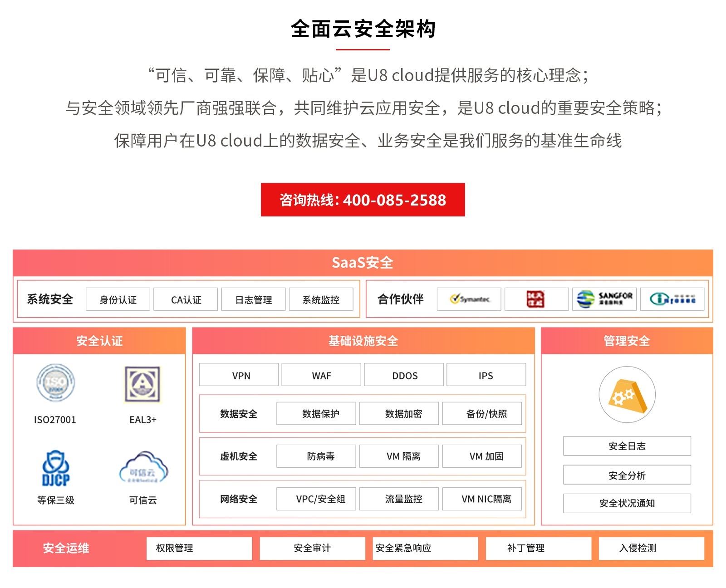Viewport: 726px width, 588px height.
Task: Click the Sangfor partner logo
Action: (604, 299)
